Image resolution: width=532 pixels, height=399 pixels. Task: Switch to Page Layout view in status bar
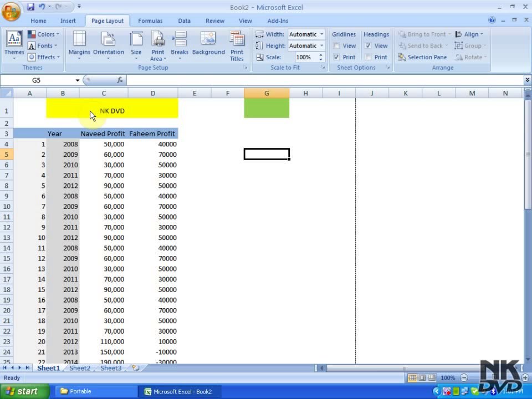pyautogui.click(x=422, y=377)
